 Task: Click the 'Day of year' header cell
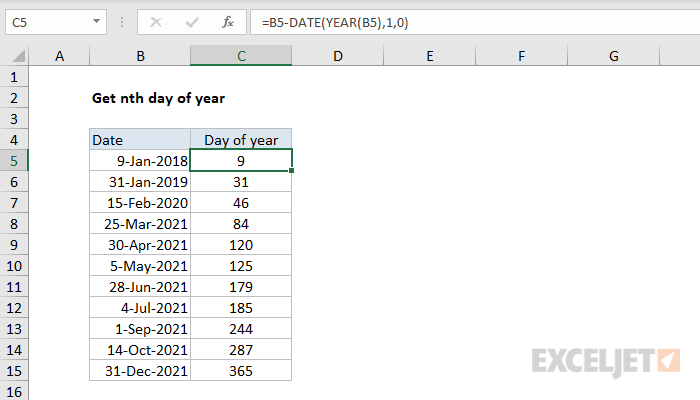(241, 140)
